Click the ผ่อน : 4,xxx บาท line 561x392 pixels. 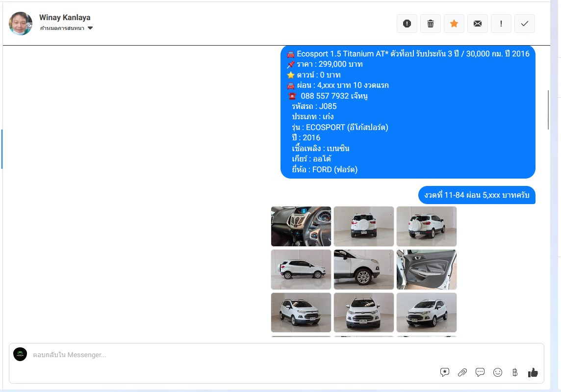[338, 85]
